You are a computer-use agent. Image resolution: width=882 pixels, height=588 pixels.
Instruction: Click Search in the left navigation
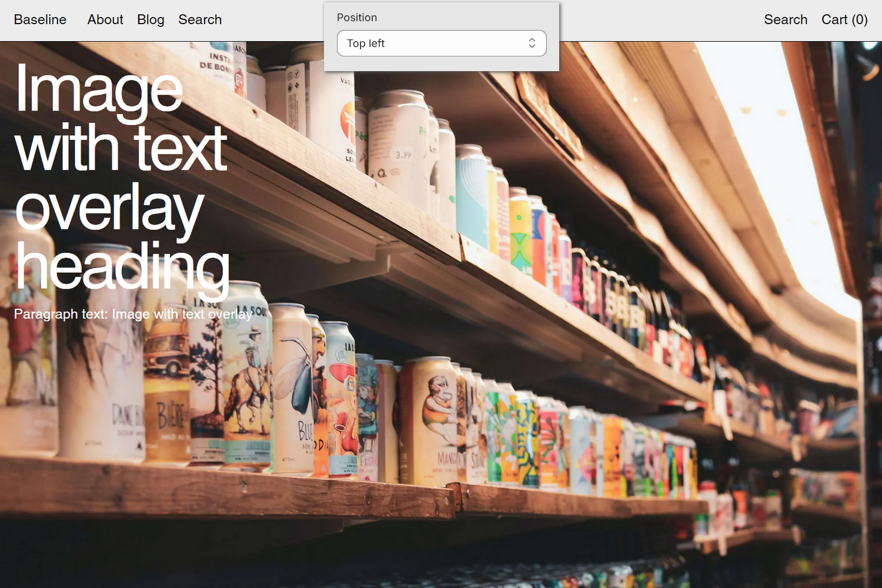click(x=199, y=19)
